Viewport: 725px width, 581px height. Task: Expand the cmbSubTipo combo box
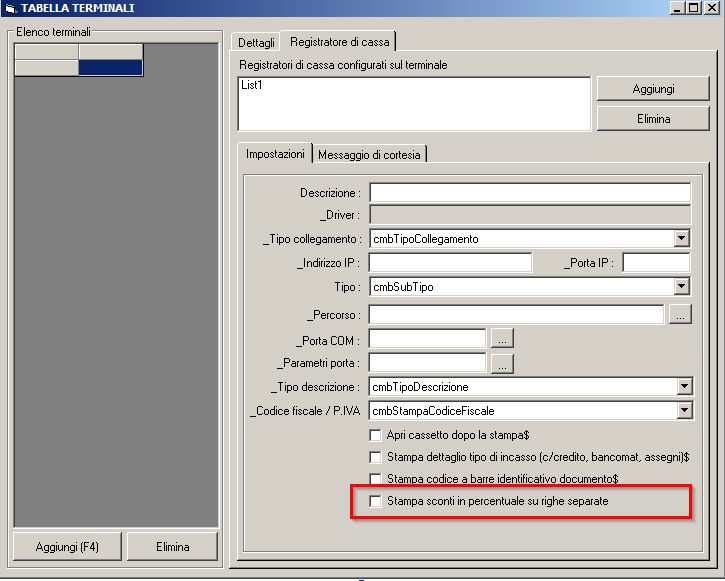(681, 287)
